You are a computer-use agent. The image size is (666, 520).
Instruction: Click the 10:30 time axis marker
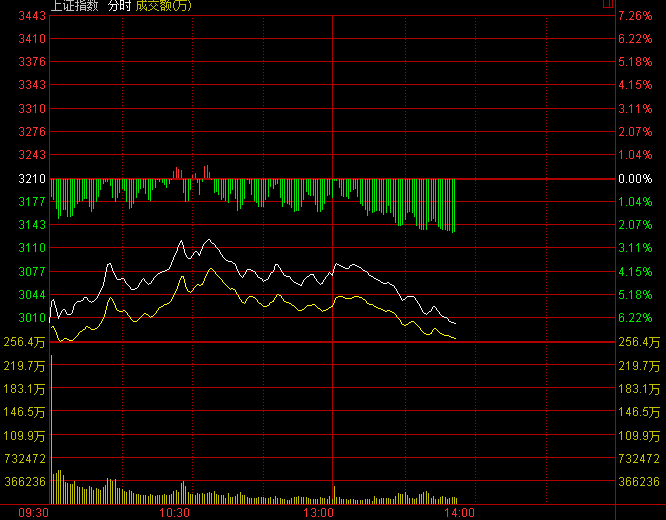pos(176,512)
